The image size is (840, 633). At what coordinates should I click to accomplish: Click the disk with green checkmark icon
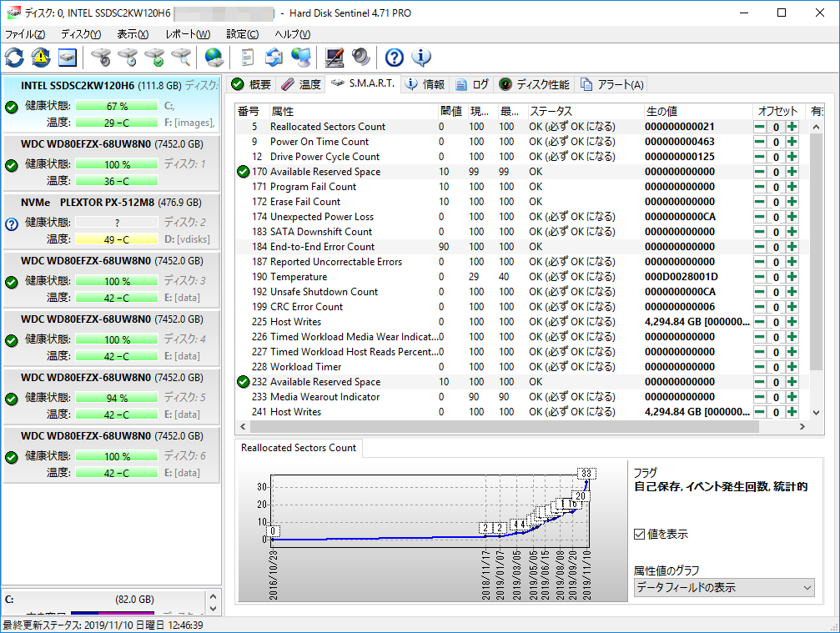154,58
